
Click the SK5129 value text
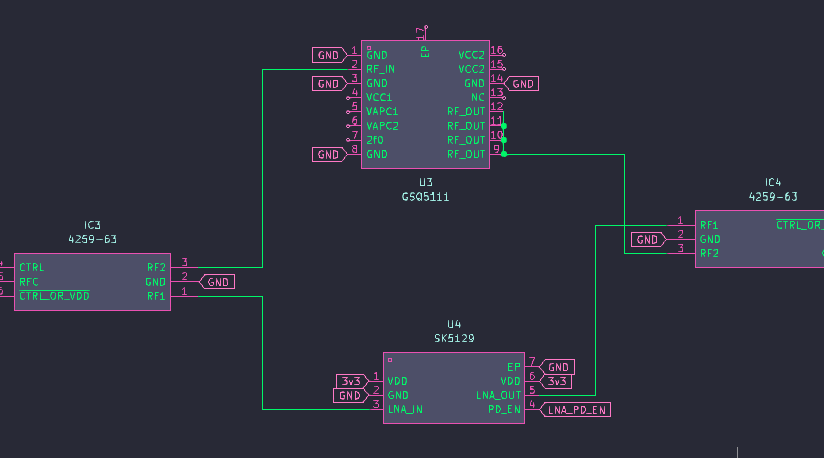coord(453,338)
